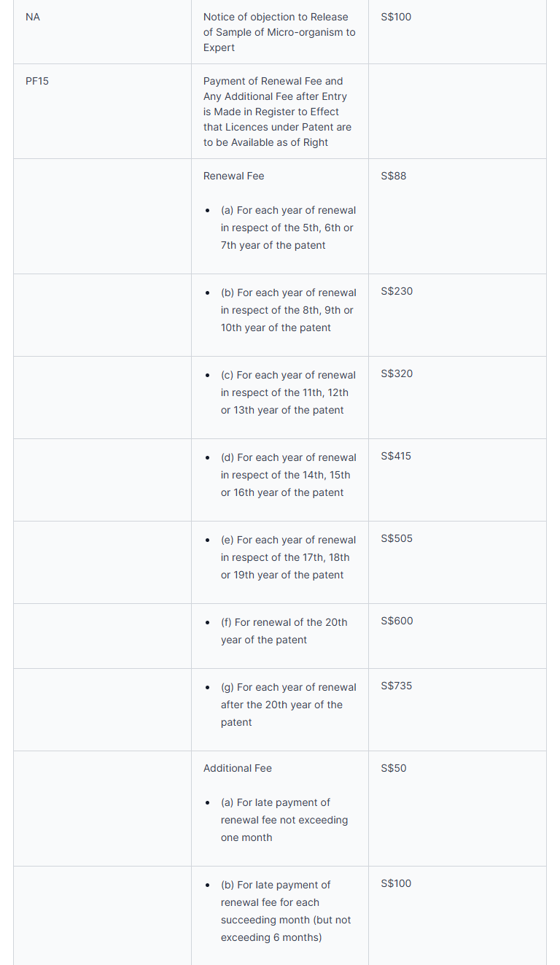Click the S$88 fee amount
This screenshot has height=965, width=560.
[x=394, y=176]
